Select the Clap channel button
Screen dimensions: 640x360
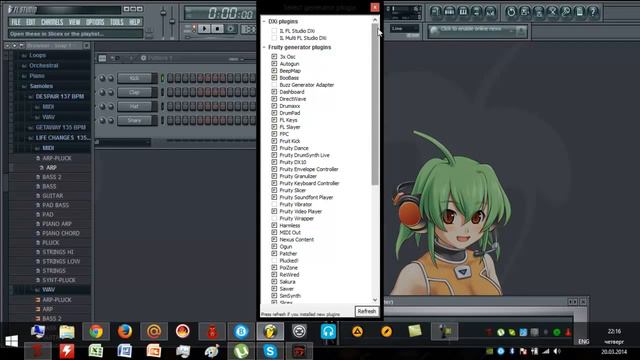(x=134, y=92)
